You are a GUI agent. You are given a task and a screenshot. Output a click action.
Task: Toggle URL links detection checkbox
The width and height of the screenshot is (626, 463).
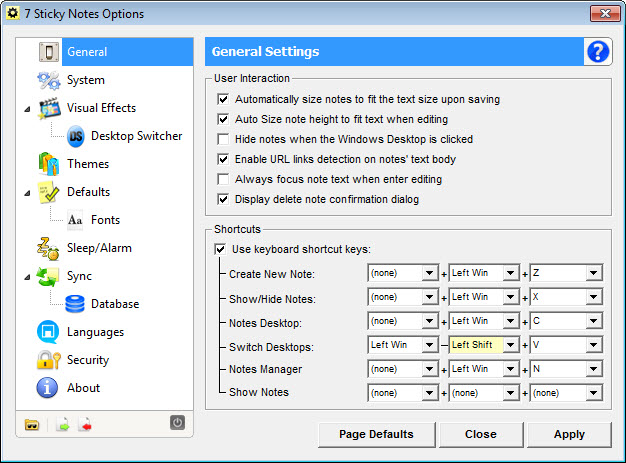pos(223,159)
